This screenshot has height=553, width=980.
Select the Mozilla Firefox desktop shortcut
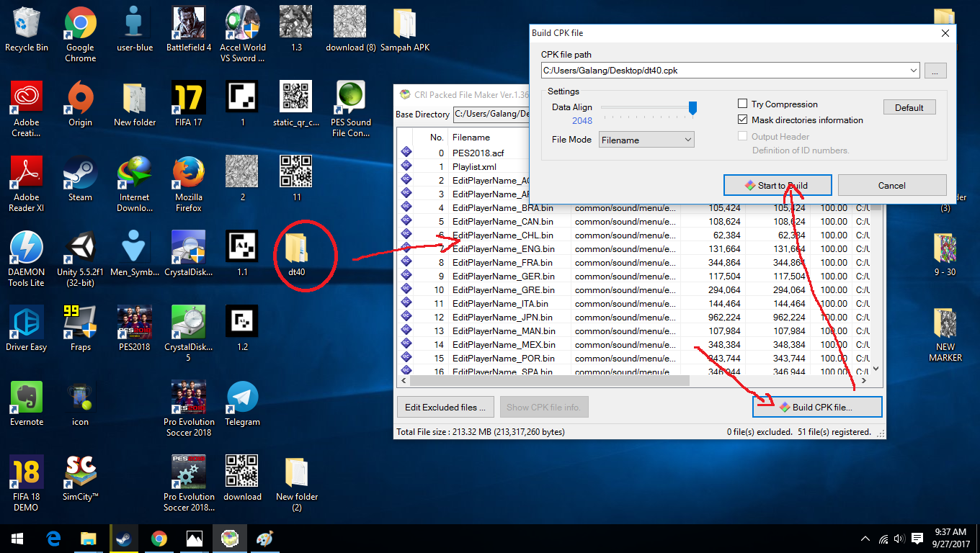pyautogui.click(x=189, y=184)
